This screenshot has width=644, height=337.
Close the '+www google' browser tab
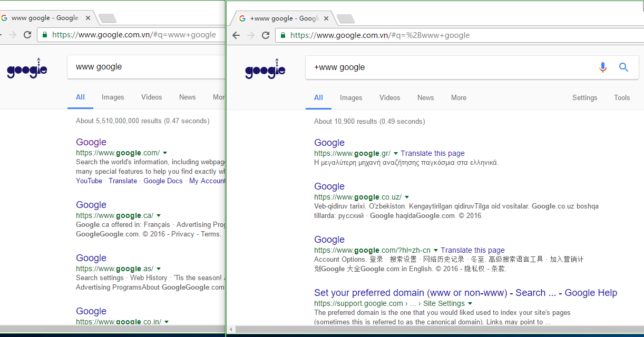tap(327, 18)
